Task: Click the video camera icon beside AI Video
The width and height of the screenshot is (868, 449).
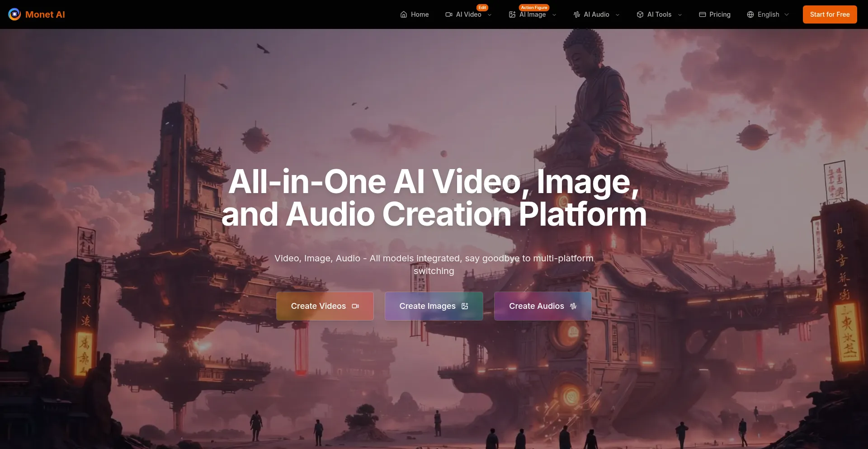Action: pyautogui.click(x=449, y=14)
